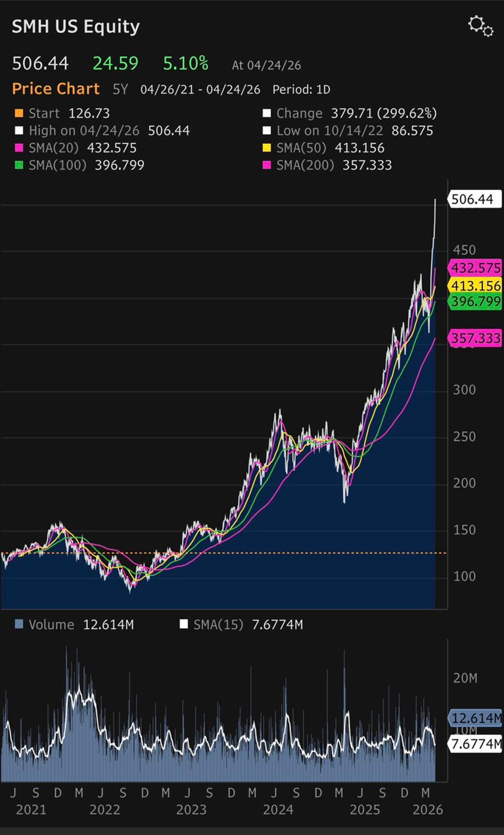Viewport: 504px width, 835px height.
Task: Click the SMA(15) white legend square
Action: tap(184, 624)
